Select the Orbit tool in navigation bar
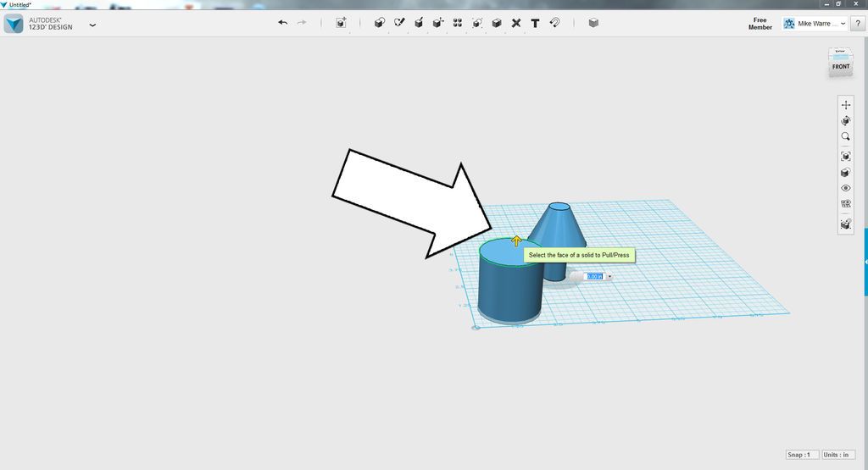The image size is (868, 470). click(x=845, y=120)
